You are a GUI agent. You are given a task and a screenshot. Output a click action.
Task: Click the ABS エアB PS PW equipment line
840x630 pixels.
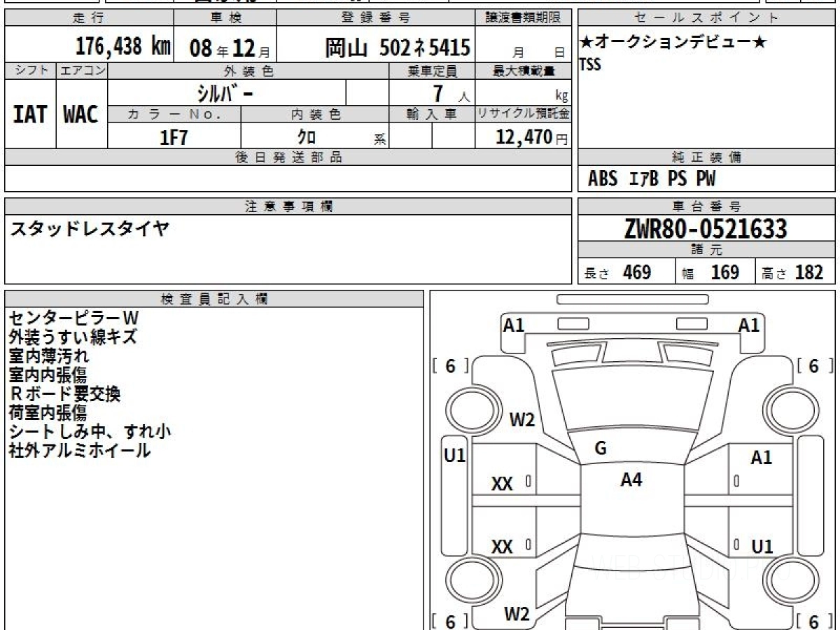(652, 179)
